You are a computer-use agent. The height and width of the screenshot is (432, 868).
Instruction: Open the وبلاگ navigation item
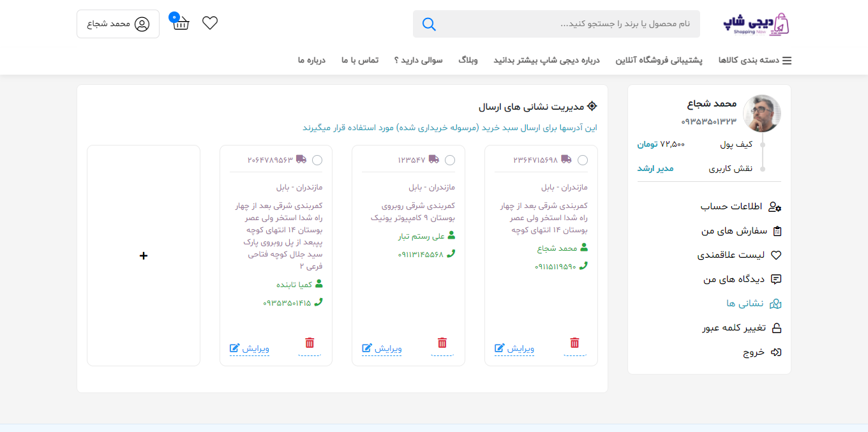[468, 61]
